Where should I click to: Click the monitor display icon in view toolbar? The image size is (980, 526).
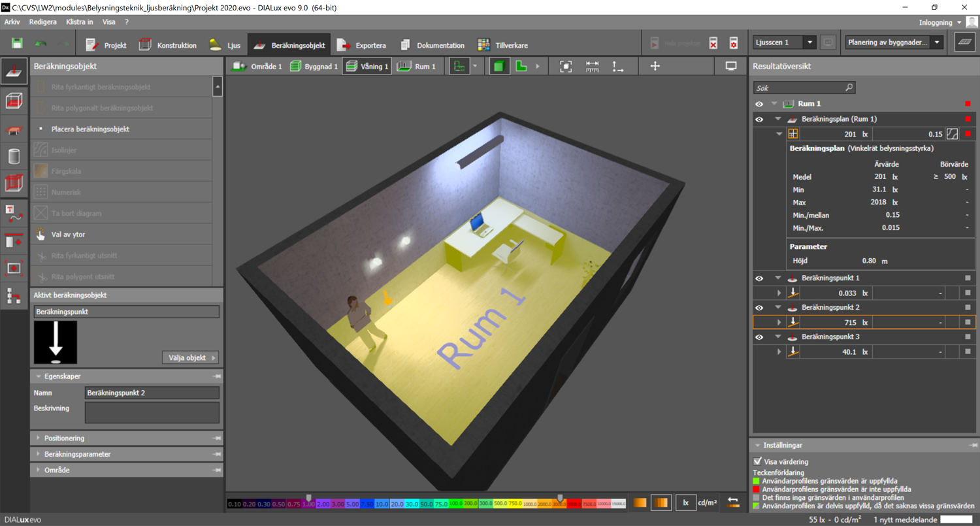tap(731, 67)
